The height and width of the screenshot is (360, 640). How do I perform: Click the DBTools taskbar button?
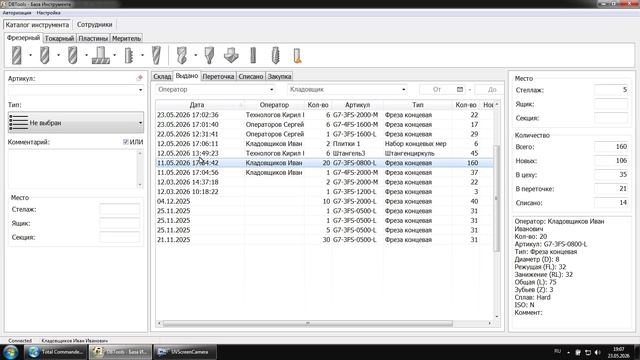pyautogui.click(x=120, y=352)
